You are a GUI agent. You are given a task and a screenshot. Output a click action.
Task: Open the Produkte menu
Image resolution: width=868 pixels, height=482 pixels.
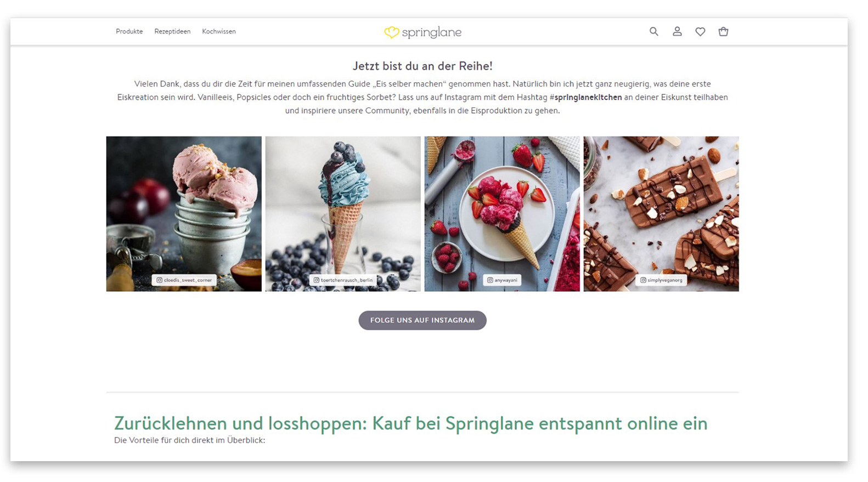click(129, 32)
